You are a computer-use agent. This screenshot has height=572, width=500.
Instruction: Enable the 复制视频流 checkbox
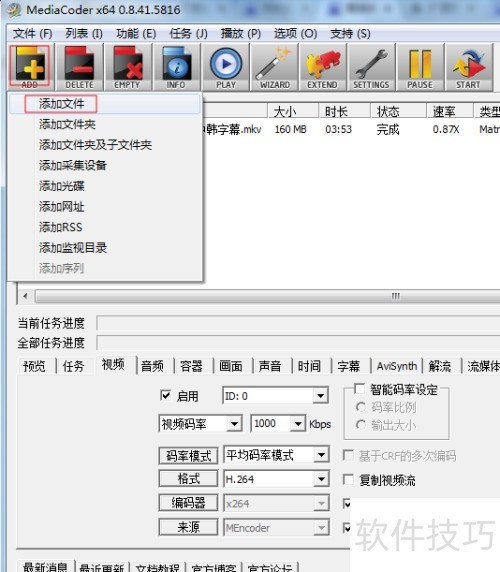pos(348,479)
